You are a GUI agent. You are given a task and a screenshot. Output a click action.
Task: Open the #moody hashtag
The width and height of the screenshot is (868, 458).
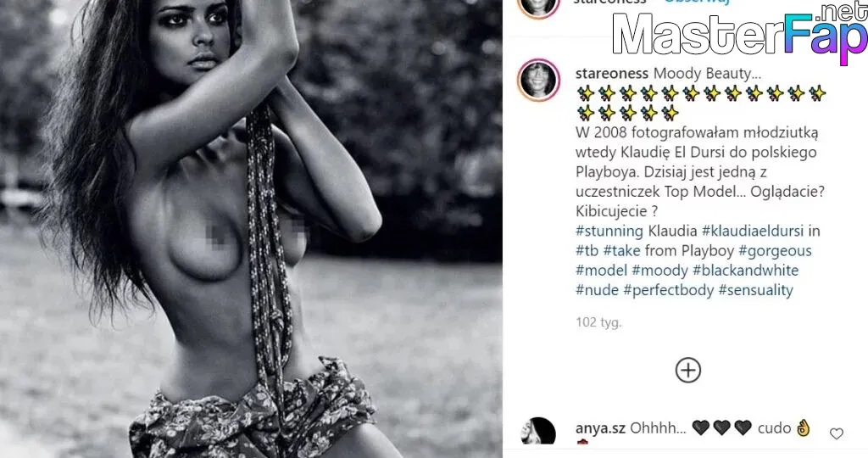tap(659, 271)
